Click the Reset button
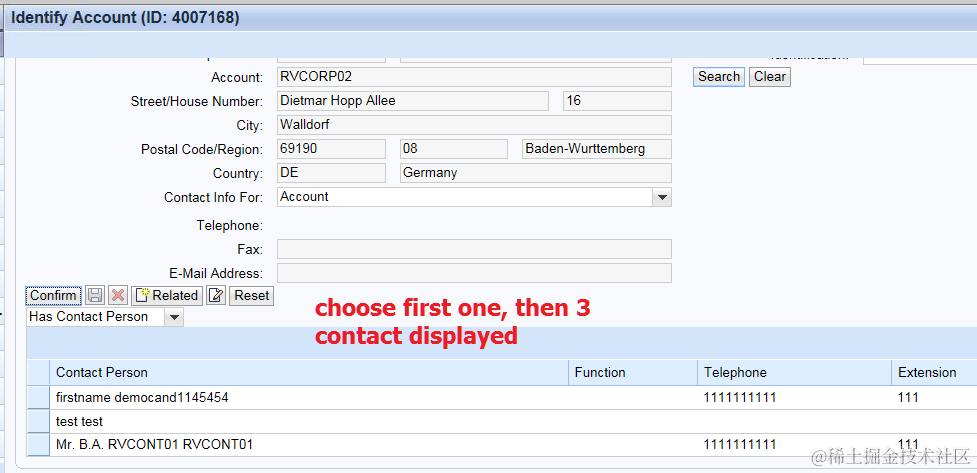The image size is (977, 473). pos(251,295)
